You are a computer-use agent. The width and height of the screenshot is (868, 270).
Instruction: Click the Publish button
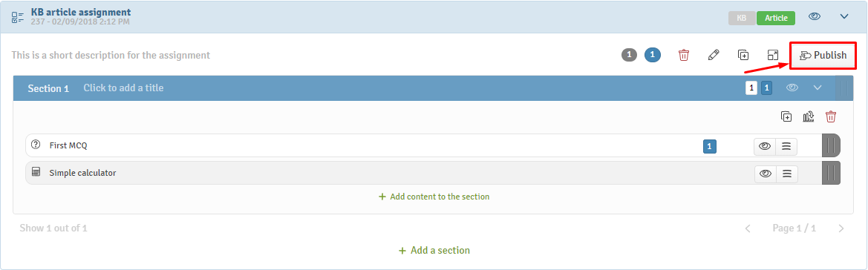[823, 56]
